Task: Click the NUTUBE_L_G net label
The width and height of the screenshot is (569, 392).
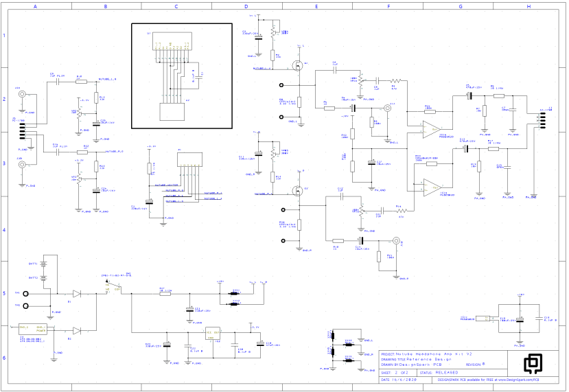Action: [x=107, y=79]
